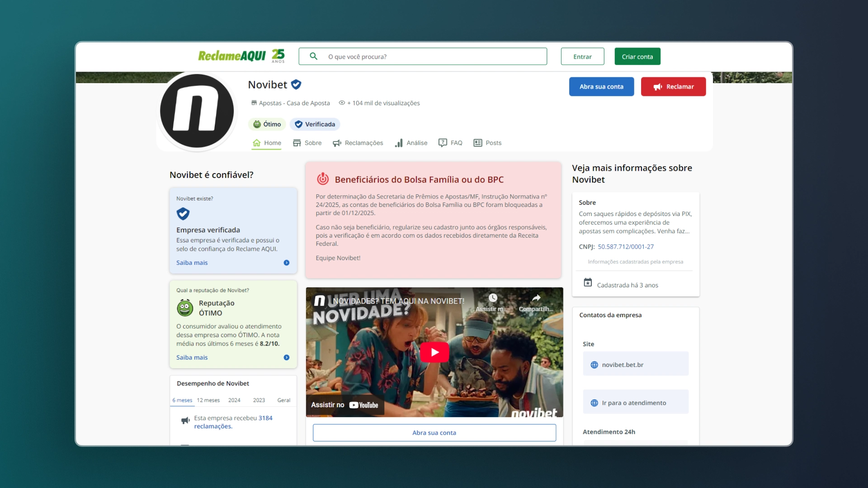Click Saiba mais in Empresa verificada card
868x488 pixels.
[192, 263]
